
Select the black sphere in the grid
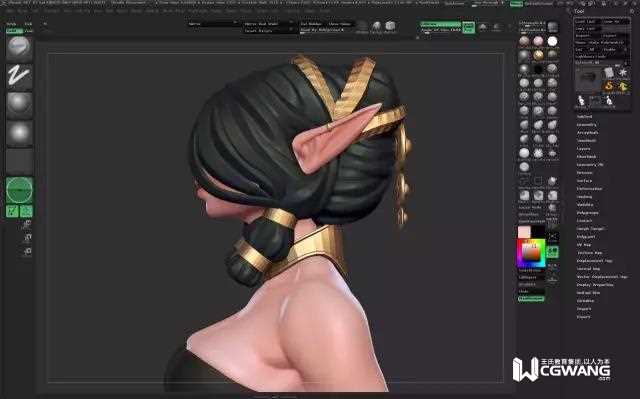click(x=538, y=69)
